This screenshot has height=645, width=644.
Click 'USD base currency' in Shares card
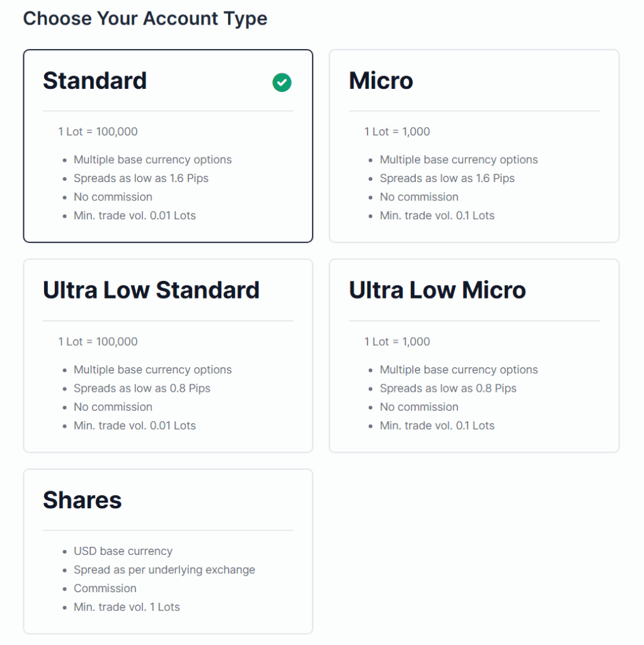click(123, 551)
